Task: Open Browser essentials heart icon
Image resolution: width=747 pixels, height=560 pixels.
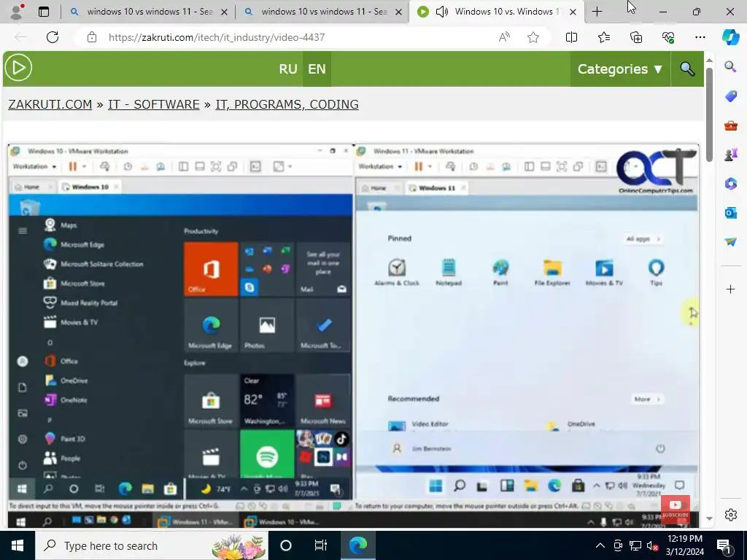Action: [668, 37]
